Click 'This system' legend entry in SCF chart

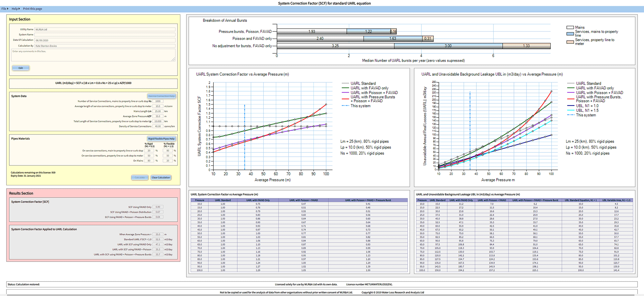(x=356, y=106)
